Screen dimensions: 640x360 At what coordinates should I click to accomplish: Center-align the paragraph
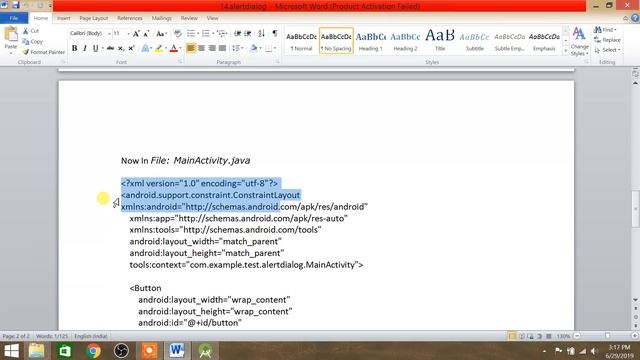coord(201,48)
